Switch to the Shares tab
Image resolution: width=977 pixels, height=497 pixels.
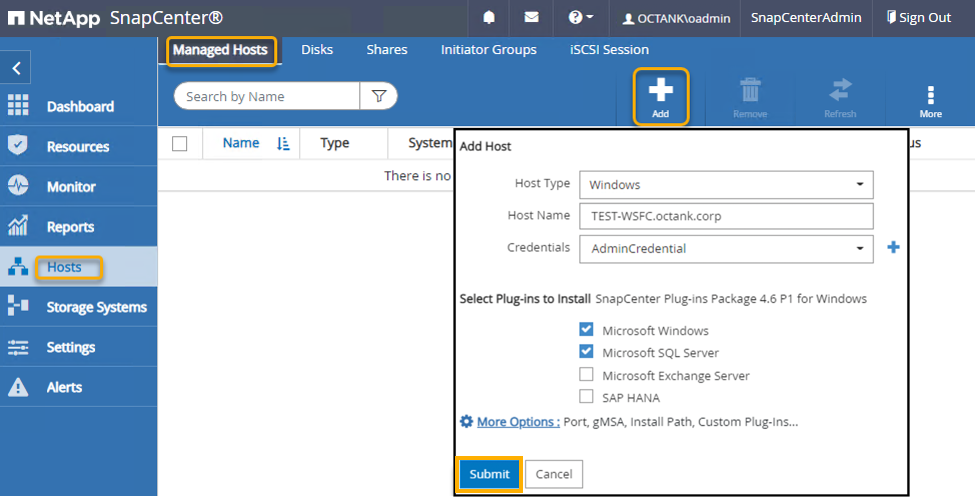387,50
